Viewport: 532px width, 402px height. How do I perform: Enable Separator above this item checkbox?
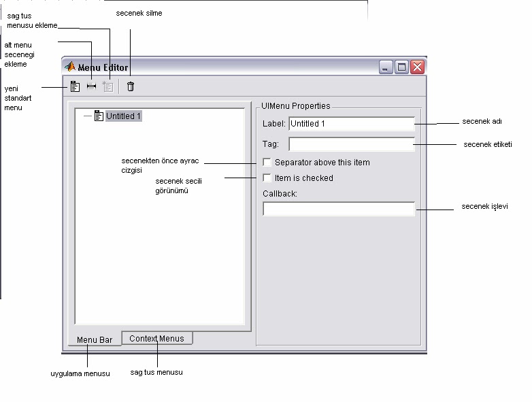pyautogui.click(x=267, y=162)
